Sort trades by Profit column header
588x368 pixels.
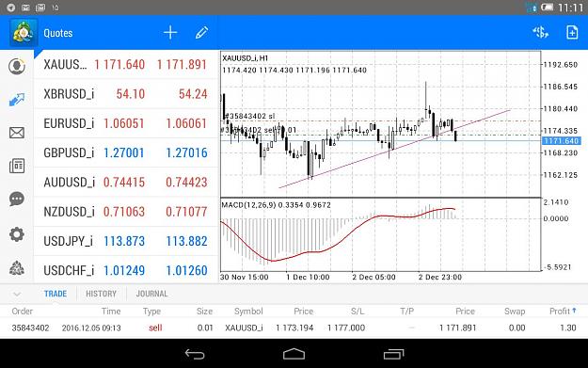[563, 311]
